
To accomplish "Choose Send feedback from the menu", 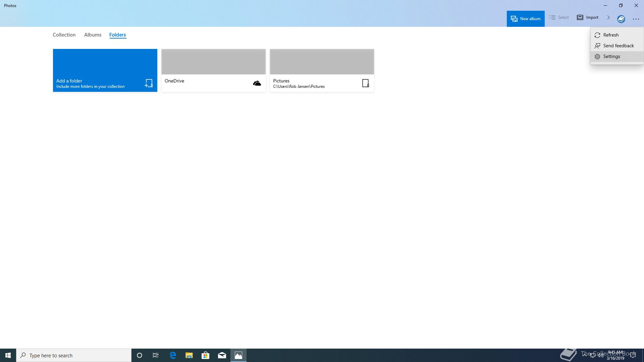I will [x=618, y=46].
